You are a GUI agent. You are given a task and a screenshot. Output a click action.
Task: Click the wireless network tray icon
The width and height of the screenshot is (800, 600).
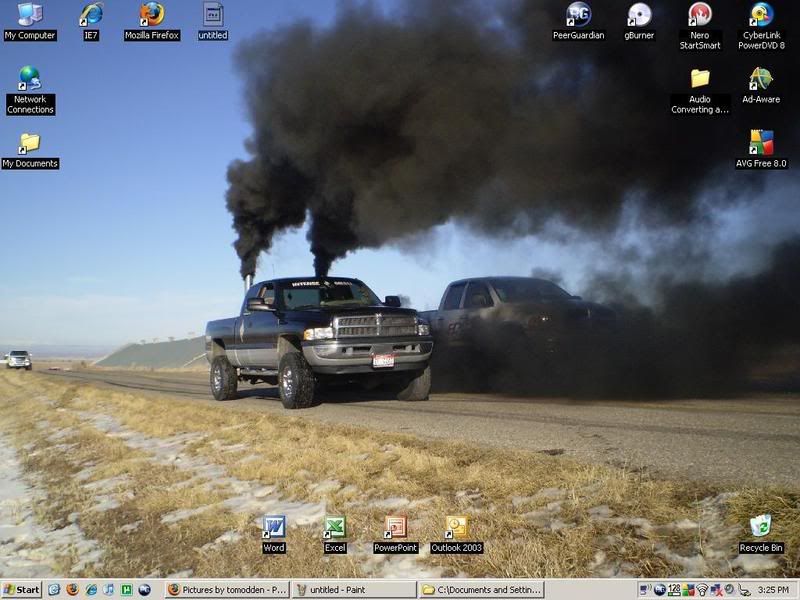tap(701, 590)
